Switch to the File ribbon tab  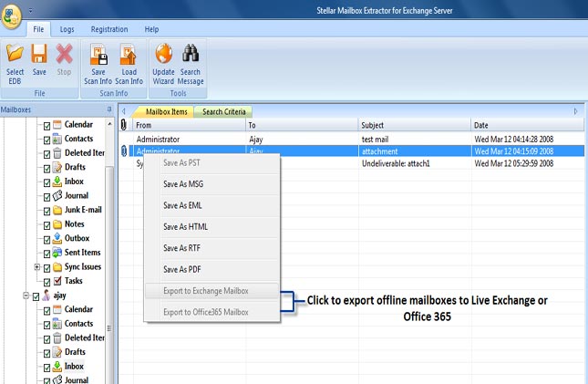38,29
